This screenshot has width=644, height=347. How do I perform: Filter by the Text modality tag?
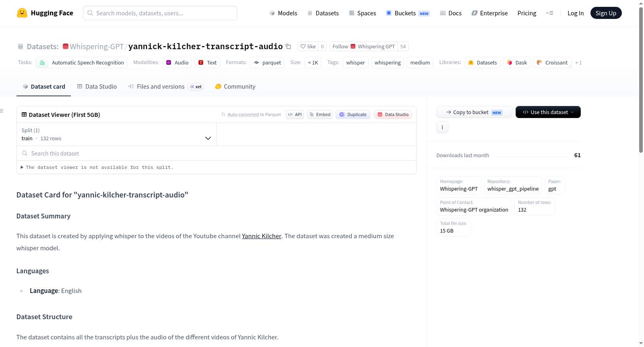coord(207,62)
